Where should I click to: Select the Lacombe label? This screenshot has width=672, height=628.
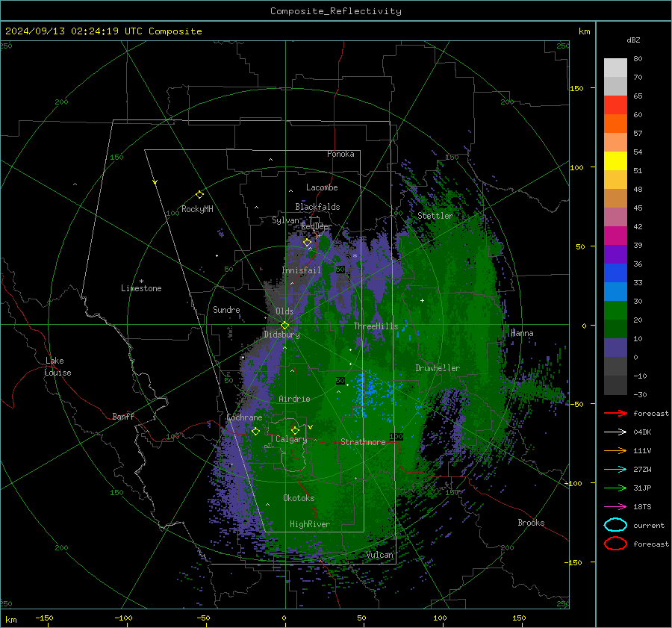pos(322,187)
